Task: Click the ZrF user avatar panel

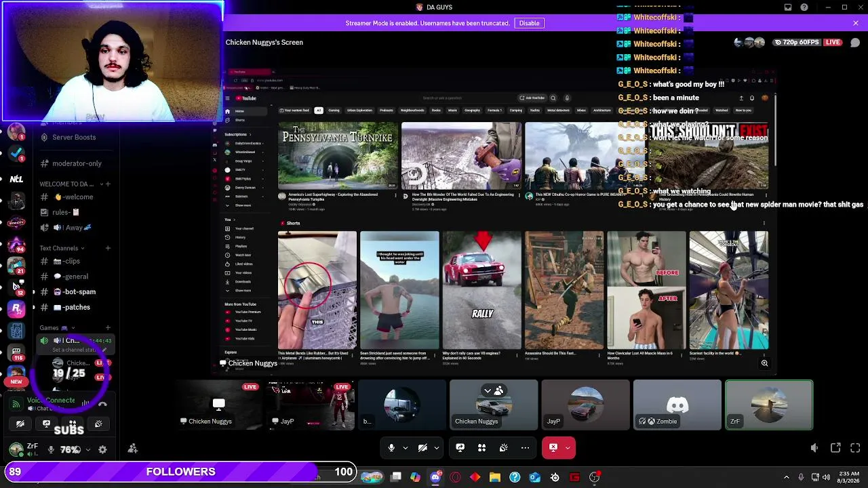Action: pyautogui.click(x=24, y=449)
